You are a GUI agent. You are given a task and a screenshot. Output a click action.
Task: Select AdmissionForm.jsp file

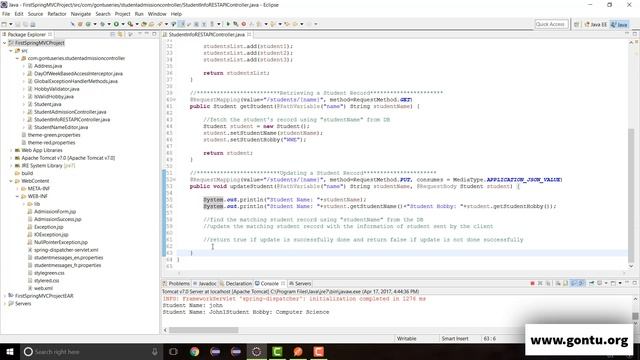point(55,211)
